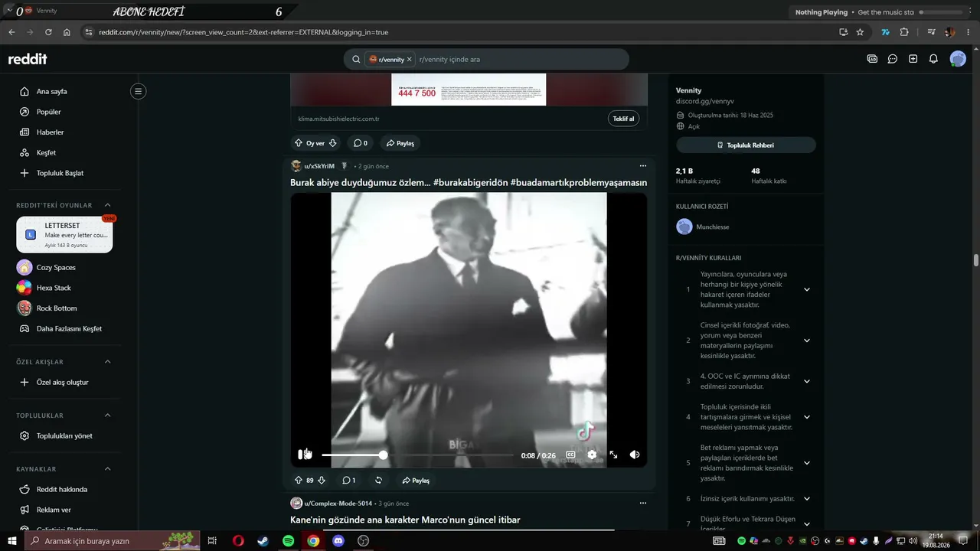Screen dimensions: 980x551
Task: Open the LETTERSET game card
Action: 64,235
